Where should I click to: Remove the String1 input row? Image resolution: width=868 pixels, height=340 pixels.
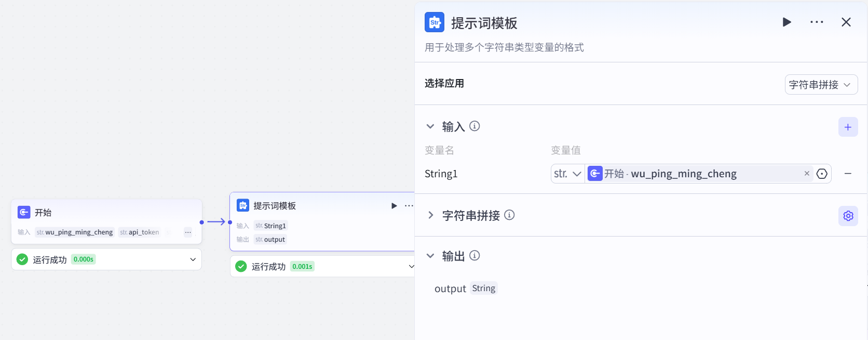(x=848, y=174)
